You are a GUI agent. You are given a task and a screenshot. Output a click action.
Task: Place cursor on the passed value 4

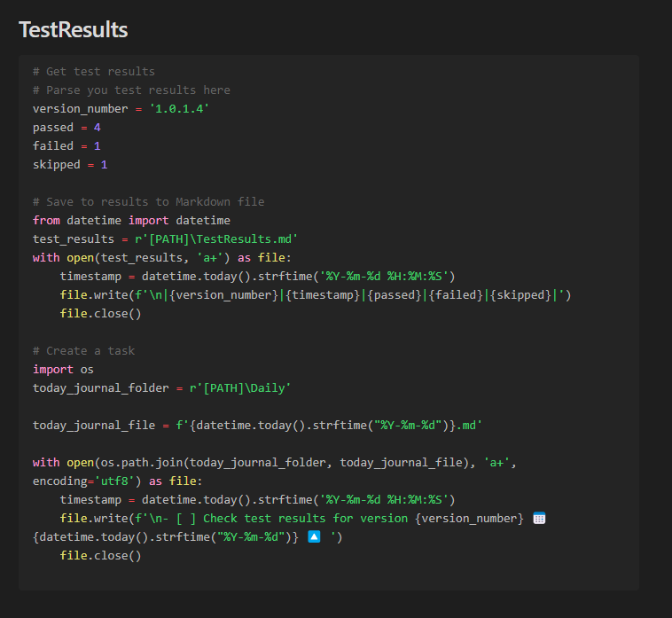click(x=97, y=127)
